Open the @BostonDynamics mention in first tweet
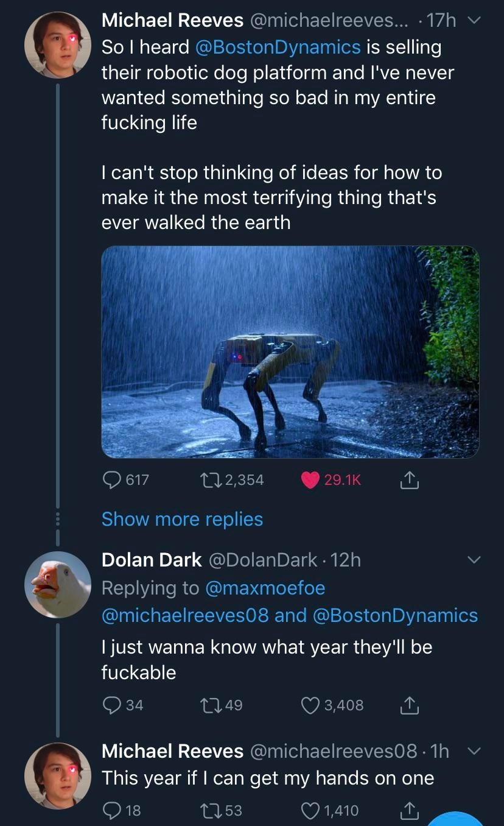Viewport: 504px width, 826px height. point(278,47)
